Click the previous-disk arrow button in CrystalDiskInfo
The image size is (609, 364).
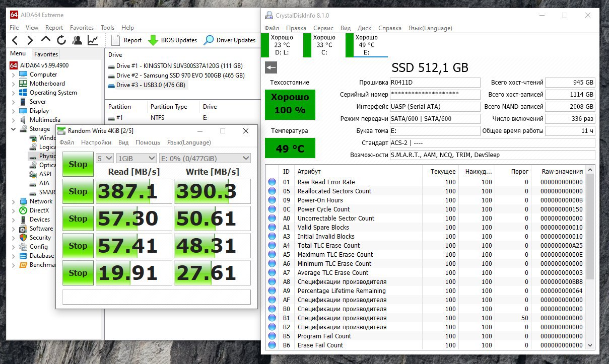(x=271, y=67)
